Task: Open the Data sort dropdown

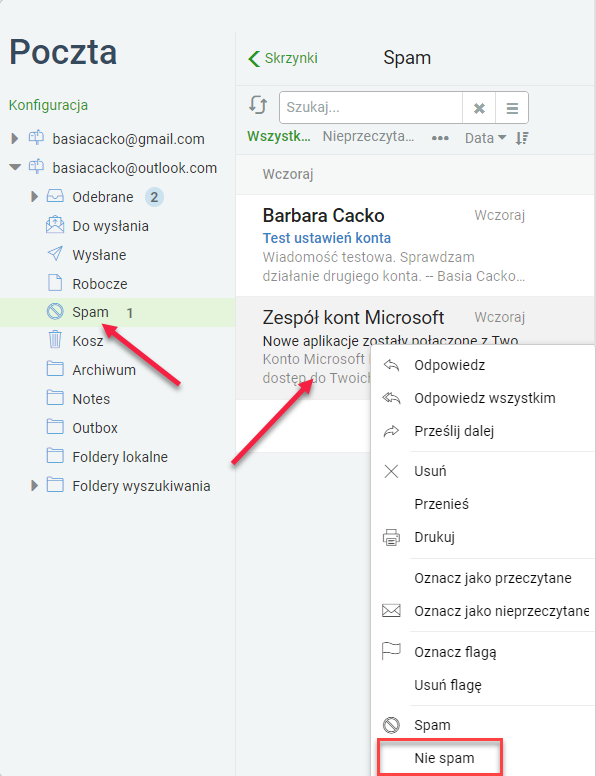Action: [485, 138]
